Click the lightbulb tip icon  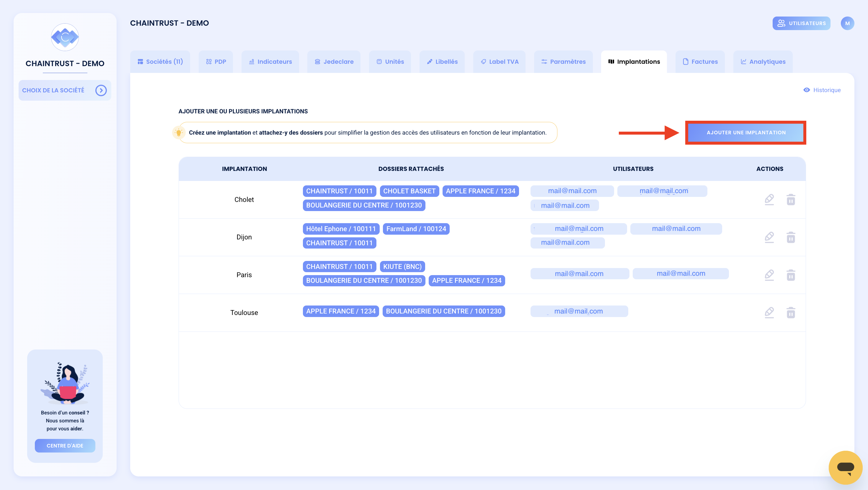179,133
